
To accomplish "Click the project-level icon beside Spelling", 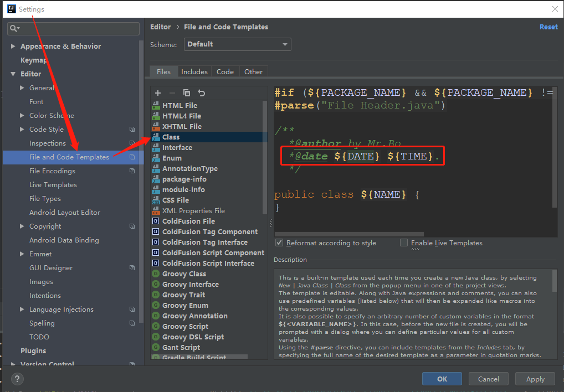I will click(132, 323).
